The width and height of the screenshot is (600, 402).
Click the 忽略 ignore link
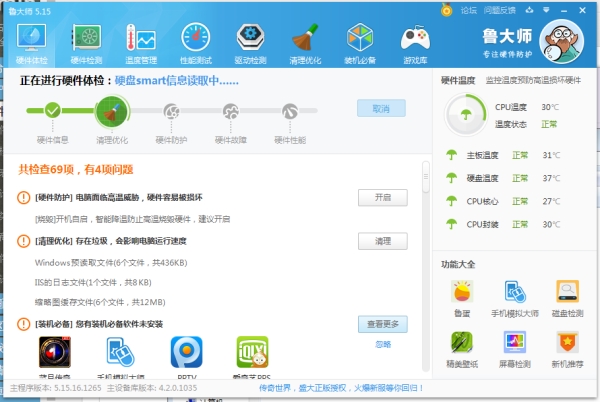(382, 344)
